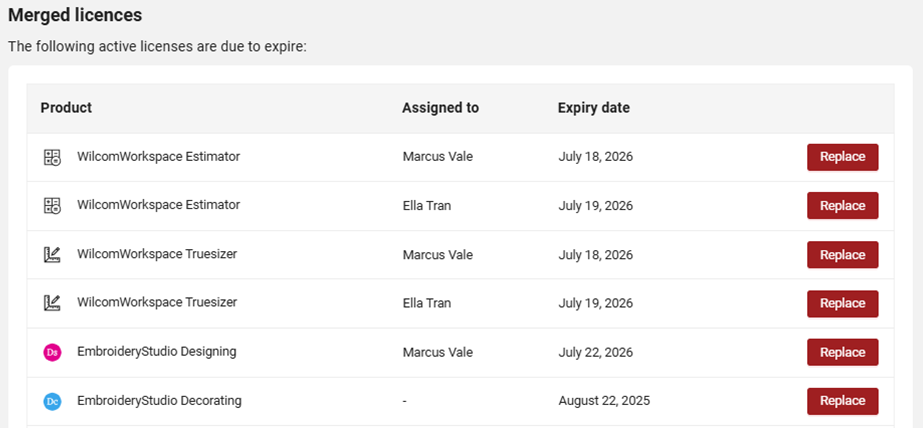Viewport: 923px width, 428px height.
Task: Select the EmbroideryStudio Designing product name
Action: 157,351
